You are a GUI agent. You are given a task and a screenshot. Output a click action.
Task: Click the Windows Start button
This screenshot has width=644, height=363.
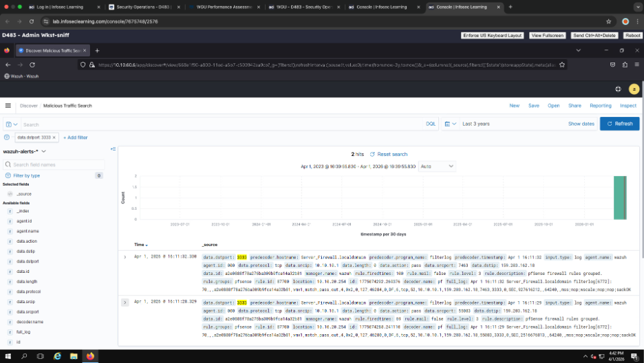pos(8,356)
